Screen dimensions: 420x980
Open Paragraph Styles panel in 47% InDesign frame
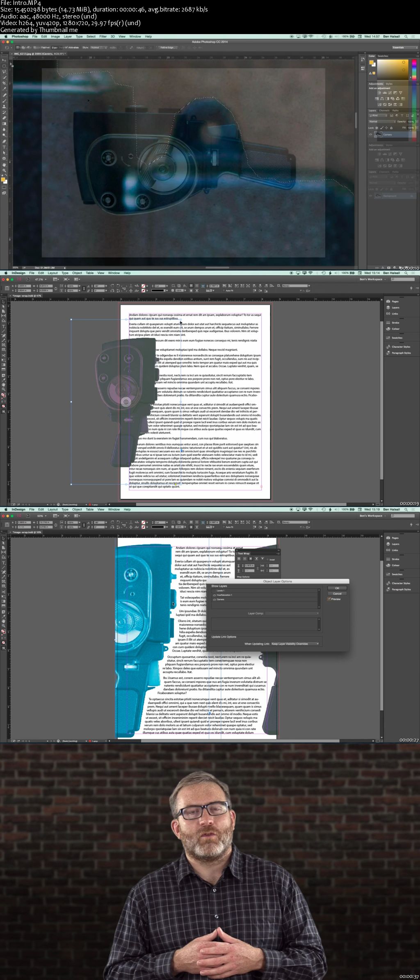pyautogui.click(x=398, y=353)
